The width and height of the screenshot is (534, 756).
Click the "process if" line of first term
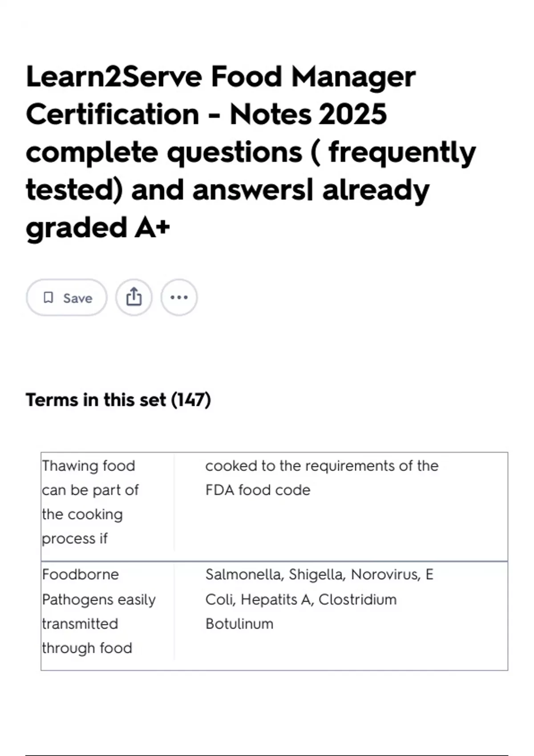(x=75, y=539)
